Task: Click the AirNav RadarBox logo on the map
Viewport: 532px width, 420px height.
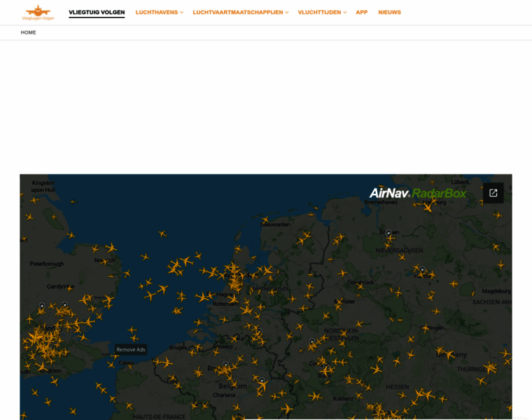Action: [x=417, y=193]
